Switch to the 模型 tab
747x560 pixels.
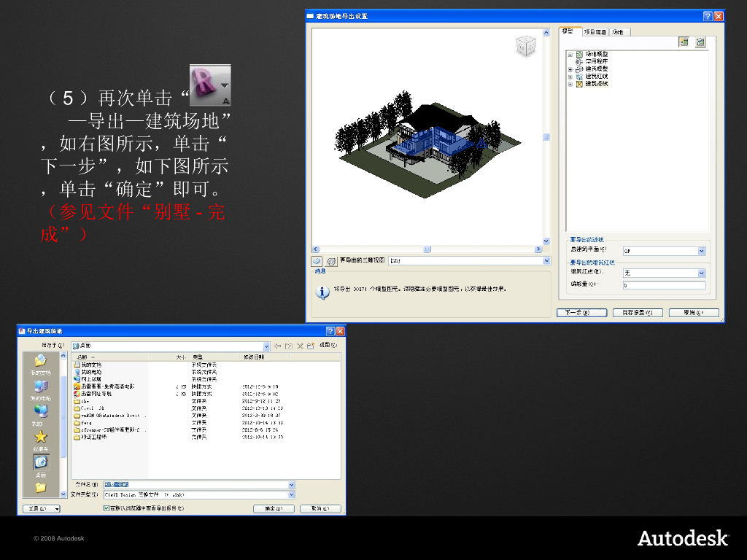click(570, 31)
